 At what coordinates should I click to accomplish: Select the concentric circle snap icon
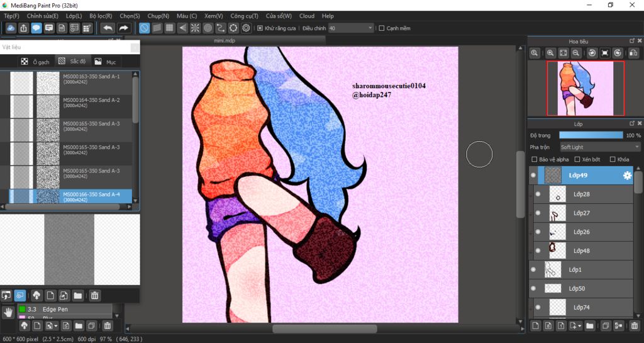click(208, 28)
